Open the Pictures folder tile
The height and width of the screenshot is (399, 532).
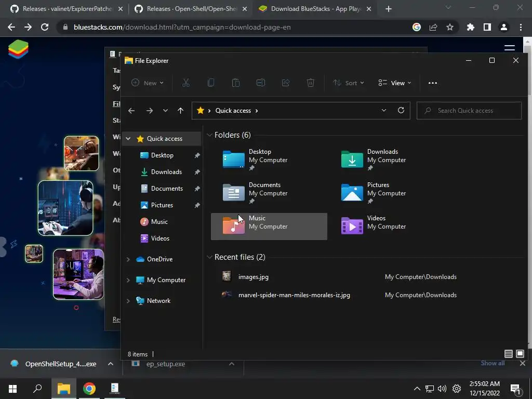387,193
